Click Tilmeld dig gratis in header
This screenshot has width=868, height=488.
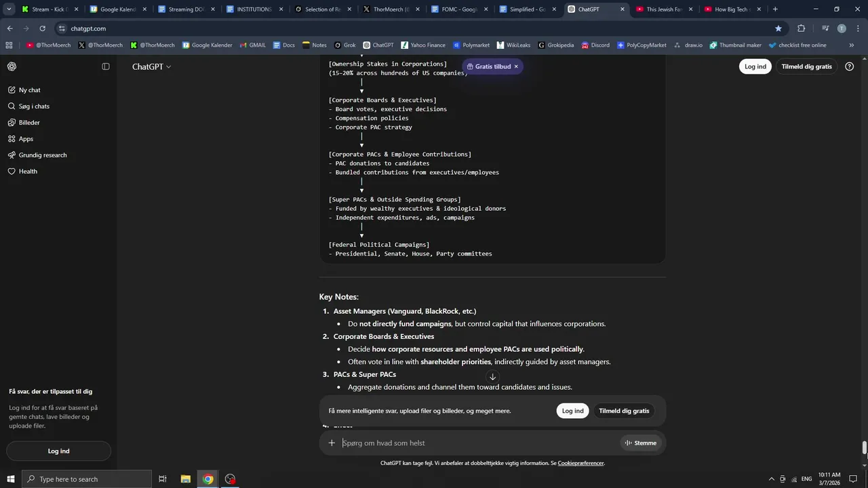[806, 66]
